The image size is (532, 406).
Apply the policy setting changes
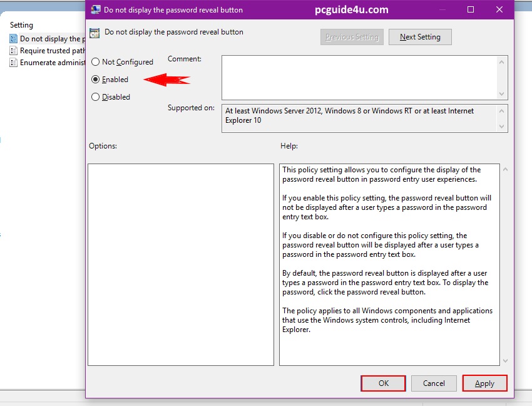(x=484, y=383)
